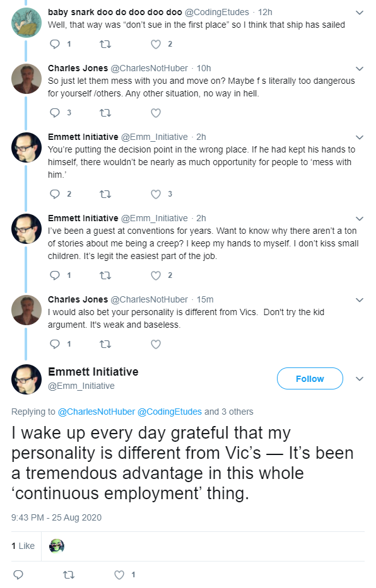Reply to Emmett's conventions tweet
Image resolution: width=376 pixels, height=588 pixels.
(55, 275)
